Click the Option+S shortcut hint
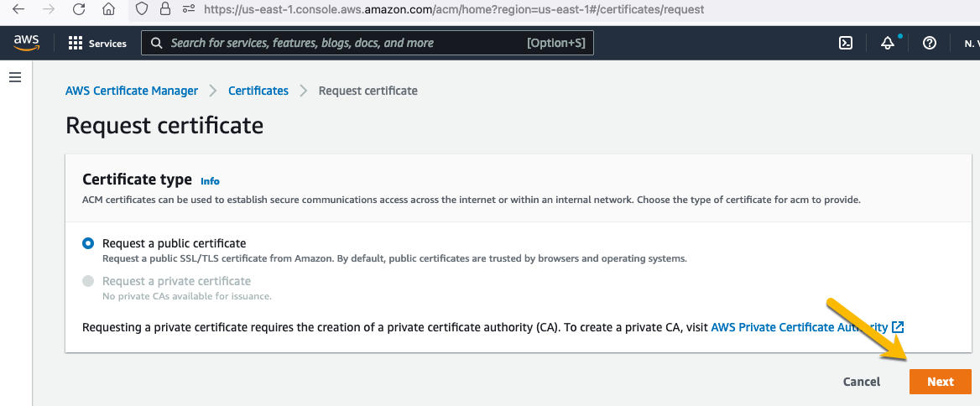 pyautogui.click(x=556, y=43)
